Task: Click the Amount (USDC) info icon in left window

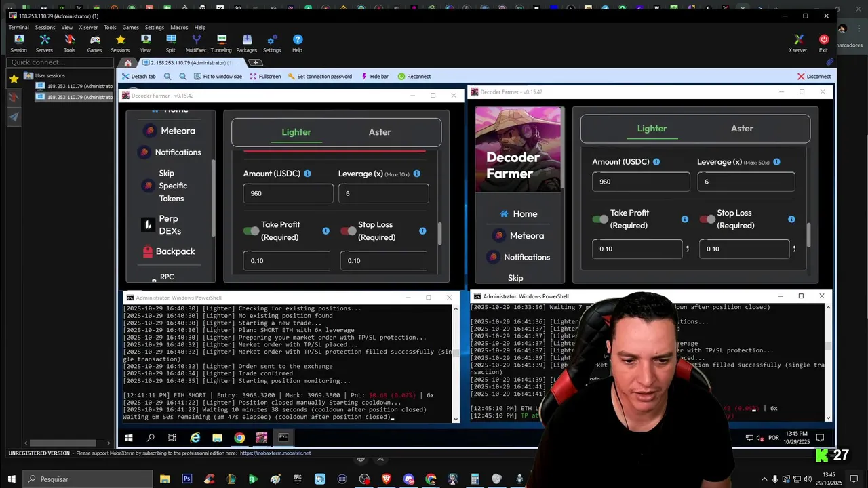Action: [307, 174]
